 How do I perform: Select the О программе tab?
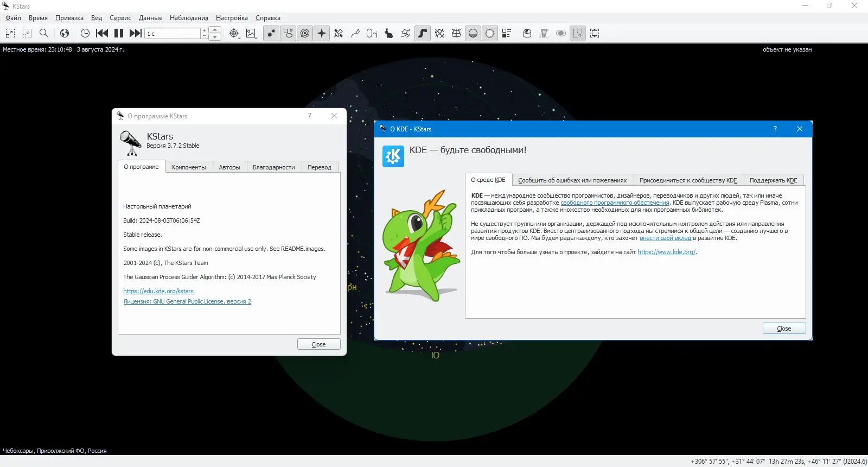pos(141,167)
